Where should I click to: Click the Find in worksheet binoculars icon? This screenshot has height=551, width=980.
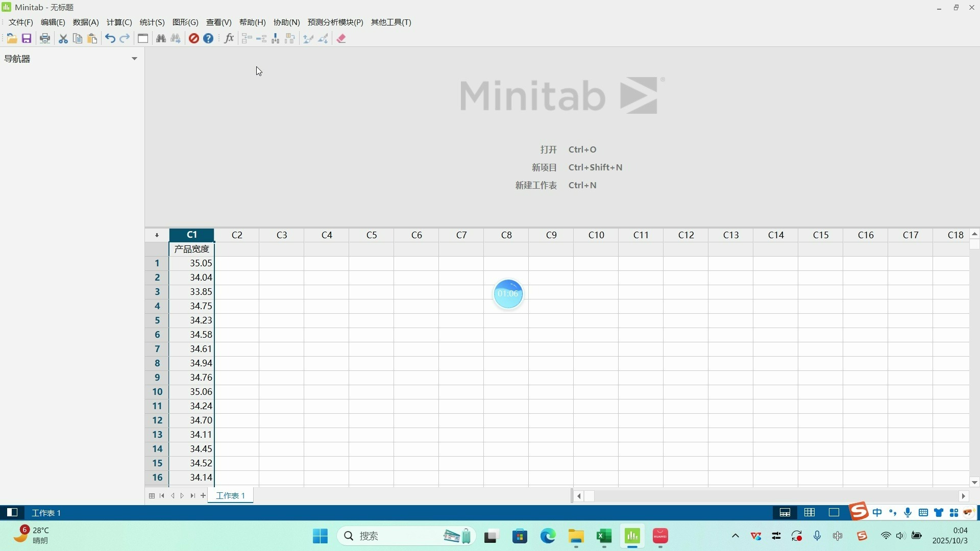coord(161,38)
